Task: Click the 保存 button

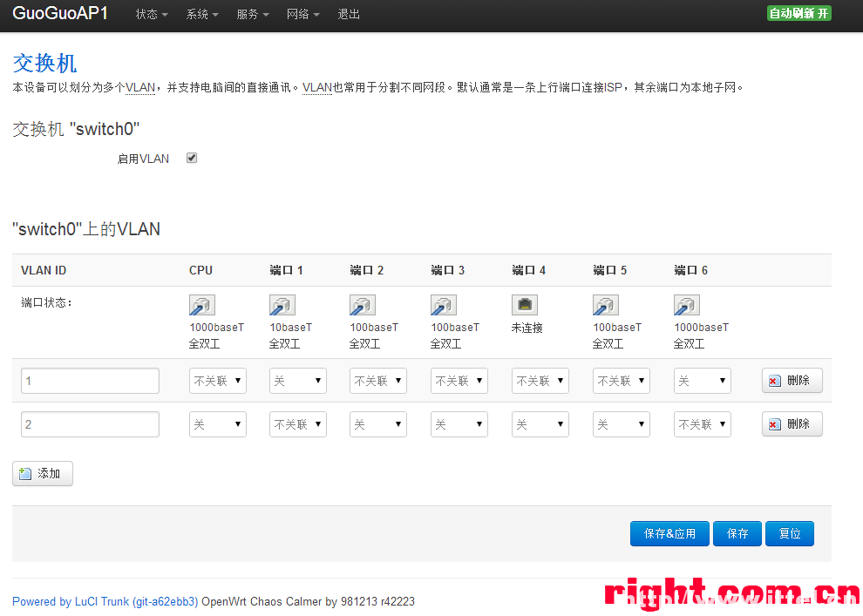Action: pos(737,533)
